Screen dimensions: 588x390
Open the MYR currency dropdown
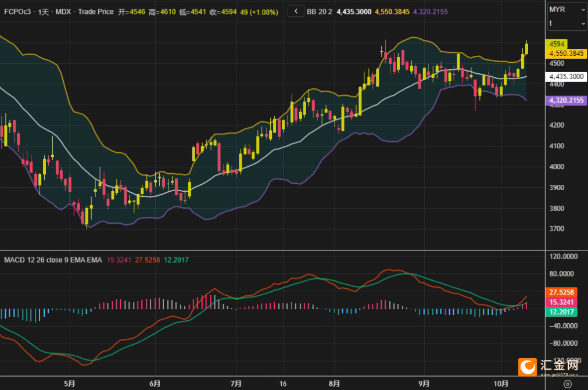(x=567, y=10)
